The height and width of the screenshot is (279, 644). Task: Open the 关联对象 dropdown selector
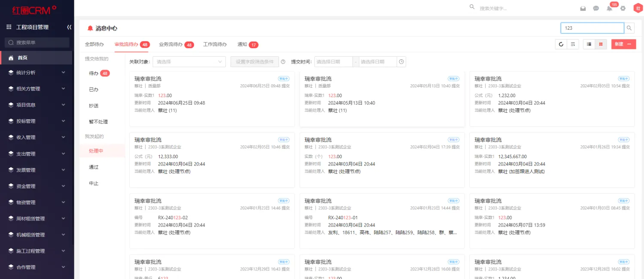click(x=189, y=62)
